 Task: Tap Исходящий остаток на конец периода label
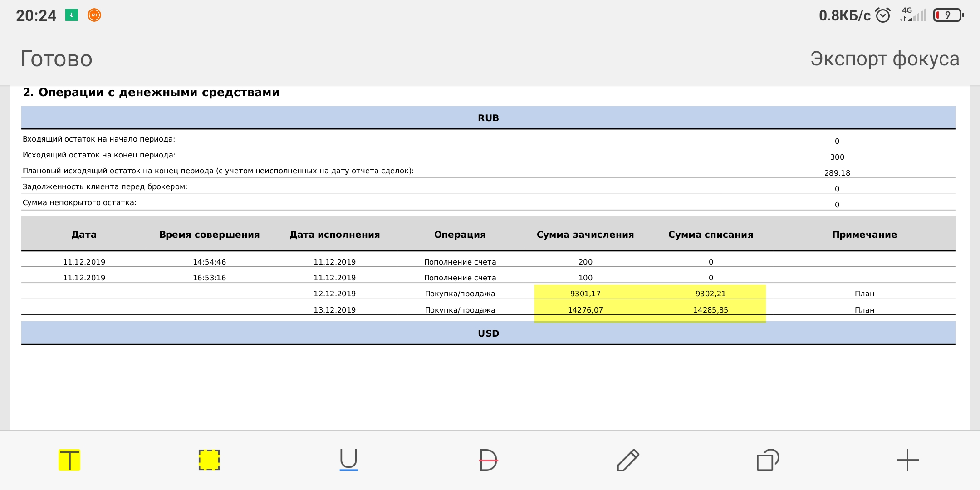click(x=99, y=155)
